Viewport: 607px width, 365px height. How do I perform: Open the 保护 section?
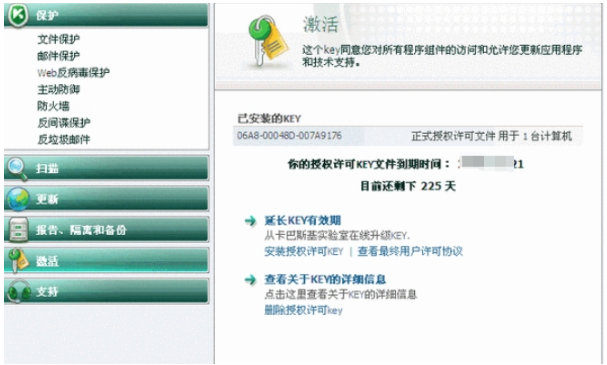(x=106, y=15)
